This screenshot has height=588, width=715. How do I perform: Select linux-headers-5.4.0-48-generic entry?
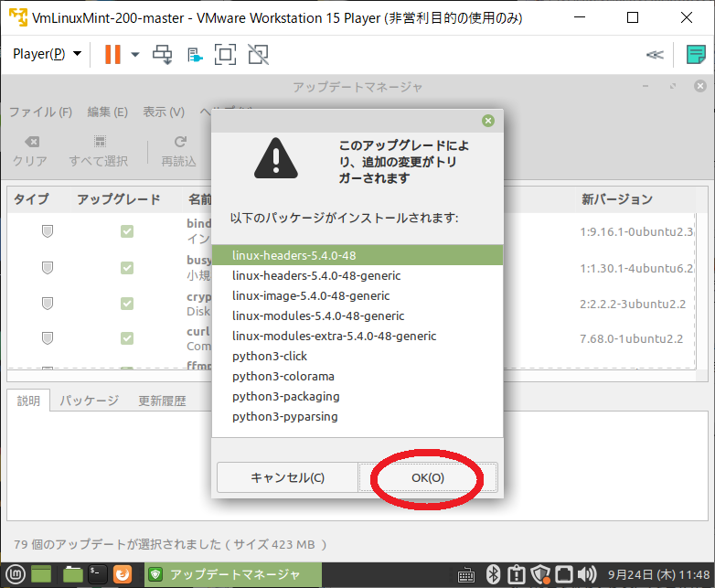pyautogui.click(x=357, y=275)
